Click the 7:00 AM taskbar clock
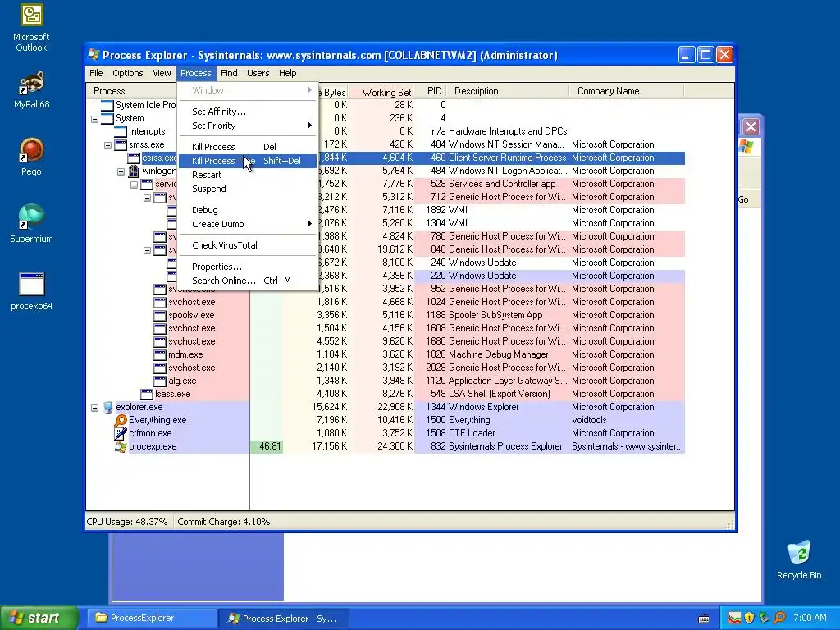The height and width of the screenshot is (630, 840). point(810,619)
